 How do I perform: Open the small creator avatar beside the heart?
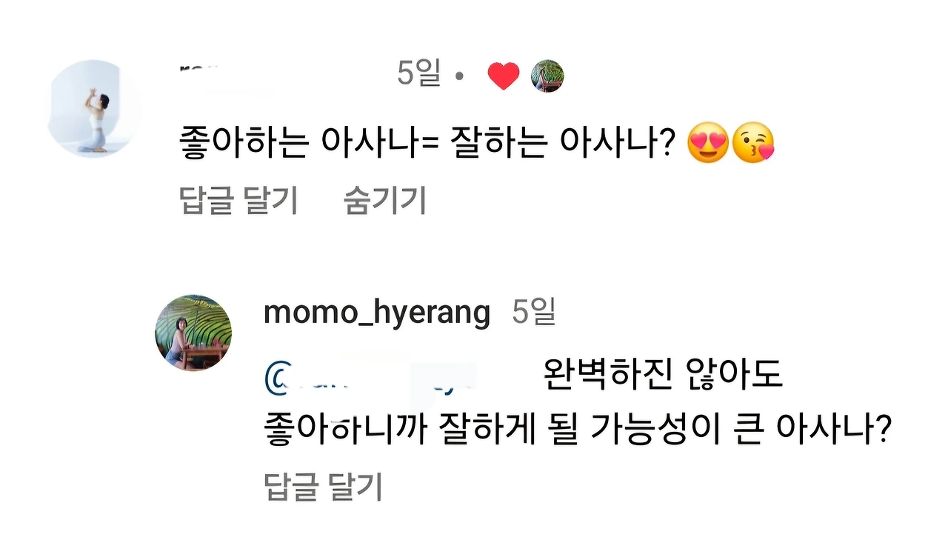pos(548,76)
